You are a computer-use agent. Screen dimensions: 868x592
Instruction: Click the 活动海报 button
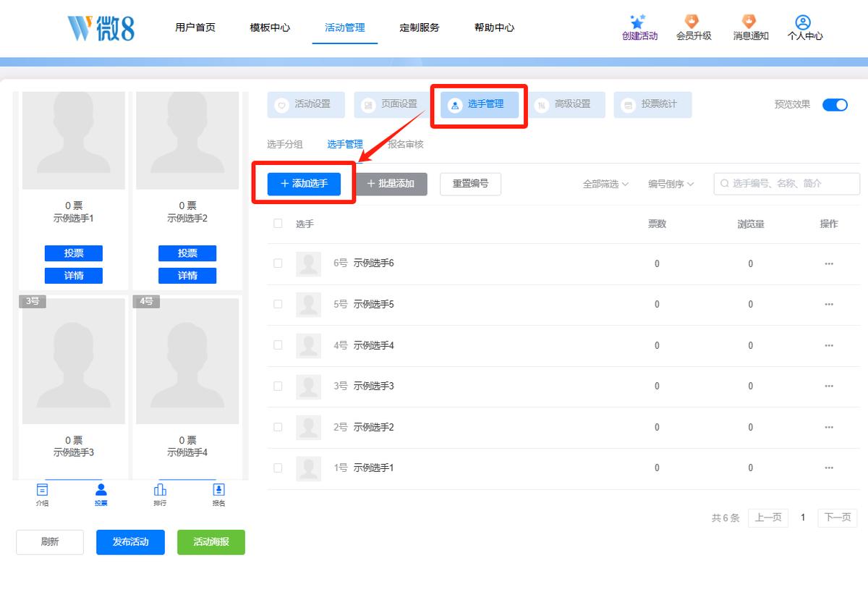tap(211, 542)
